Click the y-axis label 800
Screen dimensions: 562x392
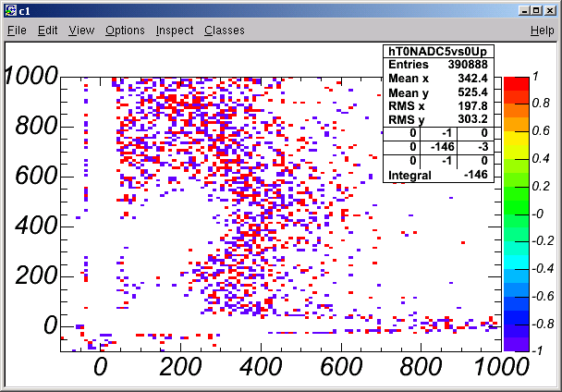36,126
